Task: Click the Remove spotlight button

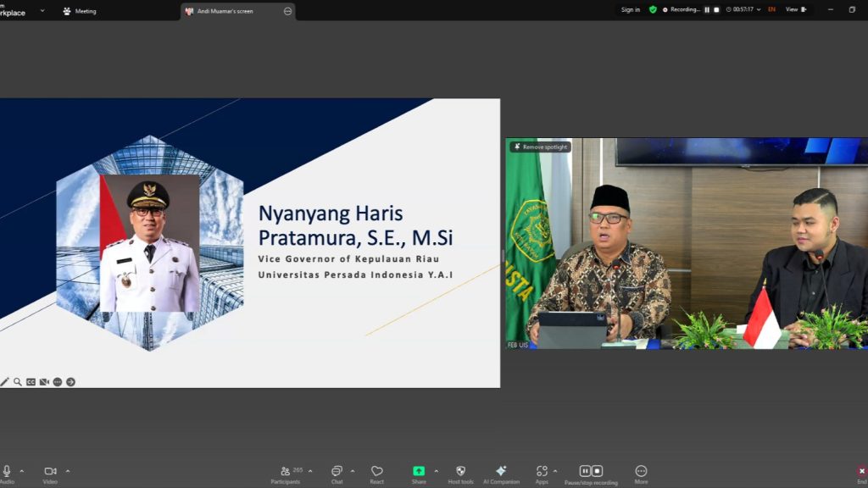Action: [540, 147]
